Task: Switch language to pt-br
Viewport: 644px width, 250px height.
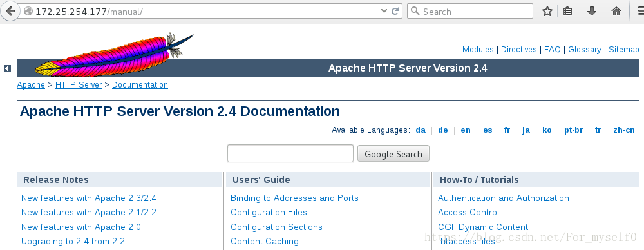Action: click(573, 130)
